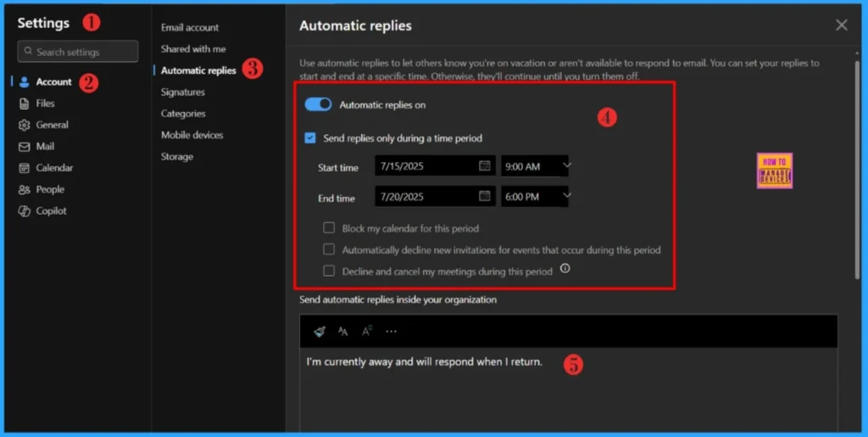Open the Storage section
The height and width of the screenshot is (437, 868).
point(177,157)
